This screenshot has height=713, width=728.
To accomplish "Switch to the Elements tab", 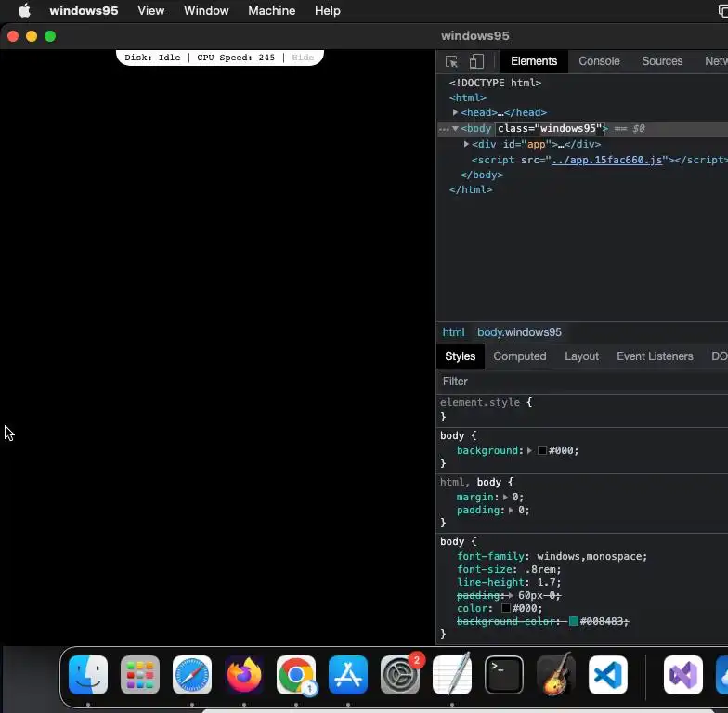I will [534, 61].
